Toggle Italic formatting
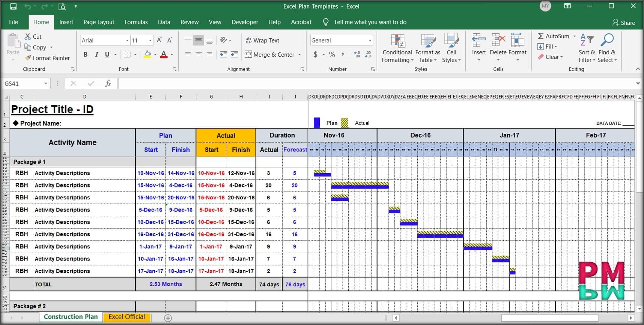Image resolution: width=644 pixels, height=325 pixels. click(x=96, y=55)
